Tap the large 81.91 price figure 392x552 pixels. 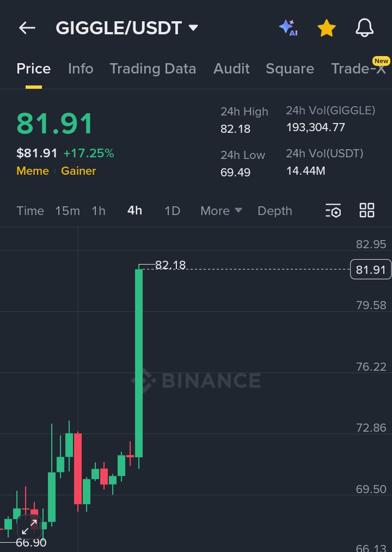(54, 124)
